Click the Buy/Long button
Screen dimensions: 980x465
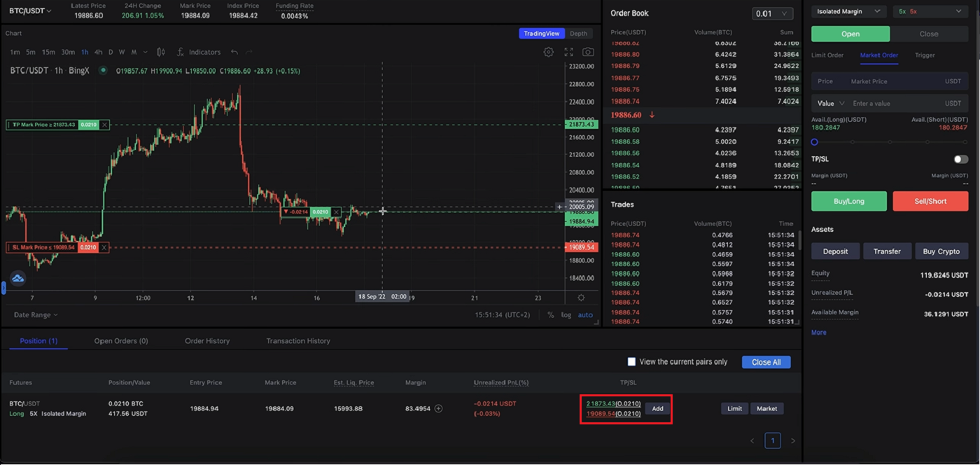(x=848, y=201)
